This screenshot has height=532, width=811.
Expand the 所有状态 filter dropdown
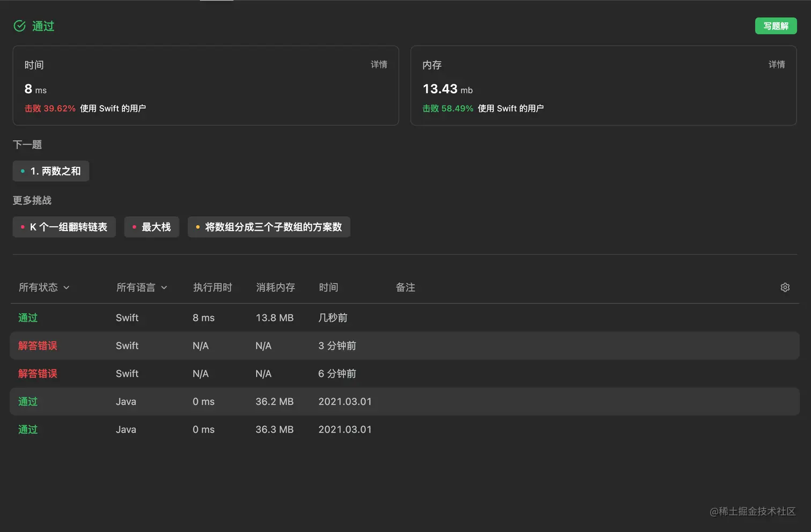coord(44,287)
